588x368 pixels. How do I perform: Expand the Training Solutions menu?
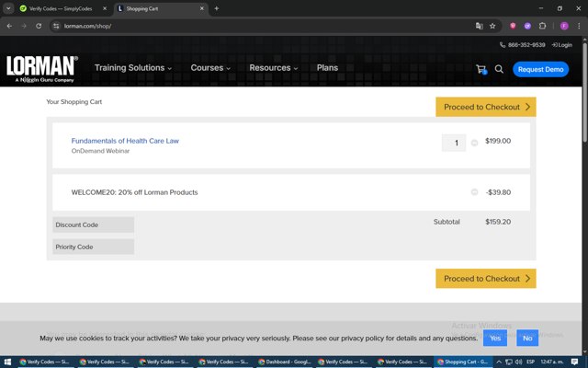click(x=133, y=68)
